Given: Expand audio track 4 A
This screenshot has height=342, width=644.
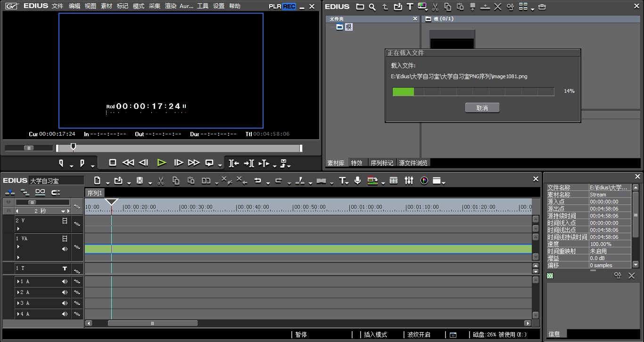Looking at the screenshot, I should pyautogui.click(x=18, y=314).
